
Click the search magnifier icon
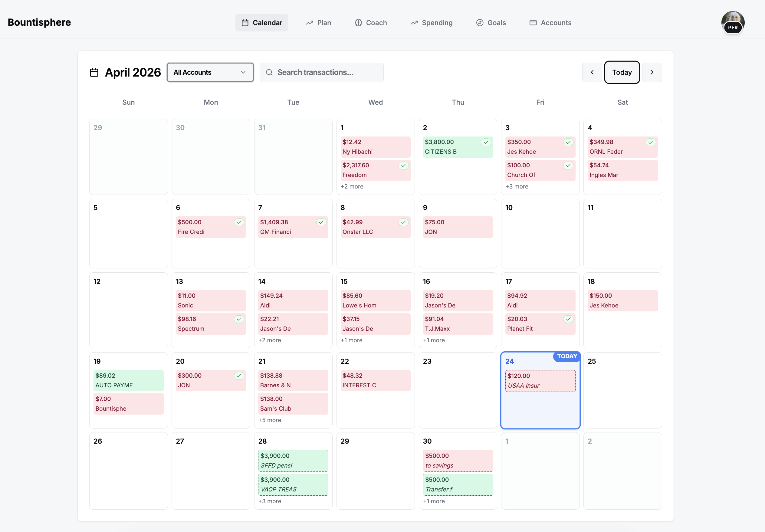(269, 72)
